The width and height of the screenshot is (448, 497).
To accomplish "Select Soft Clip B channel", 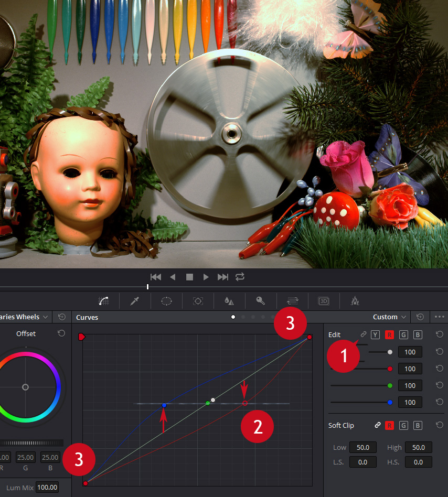I will [x=418, y=425].
